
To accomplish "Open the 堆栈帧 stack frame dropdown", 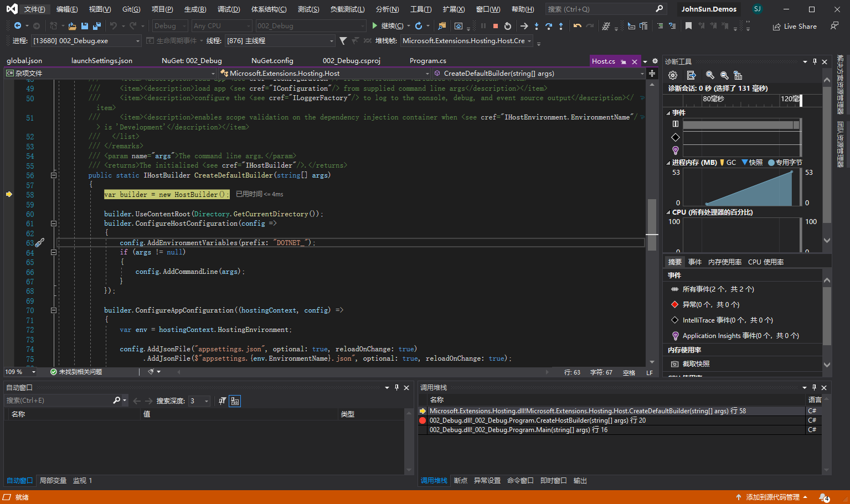I will [466, 41].
